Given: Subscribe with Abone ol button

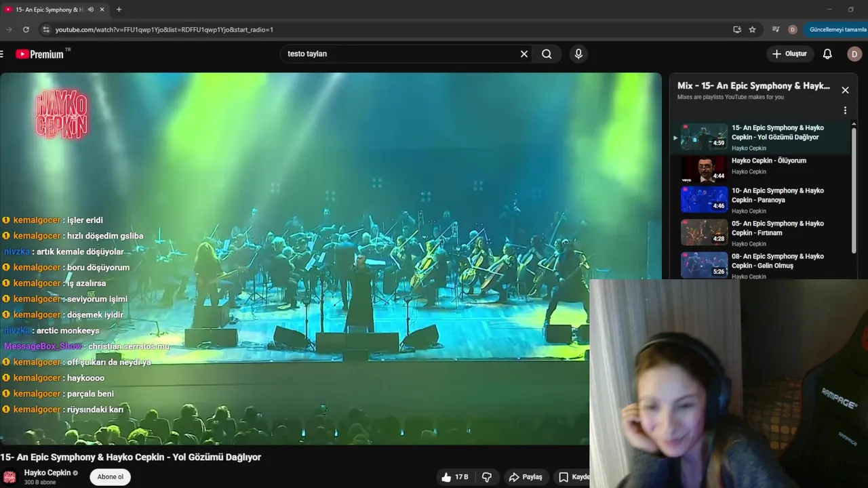Looking at the screenshot, I should point(111,476).
